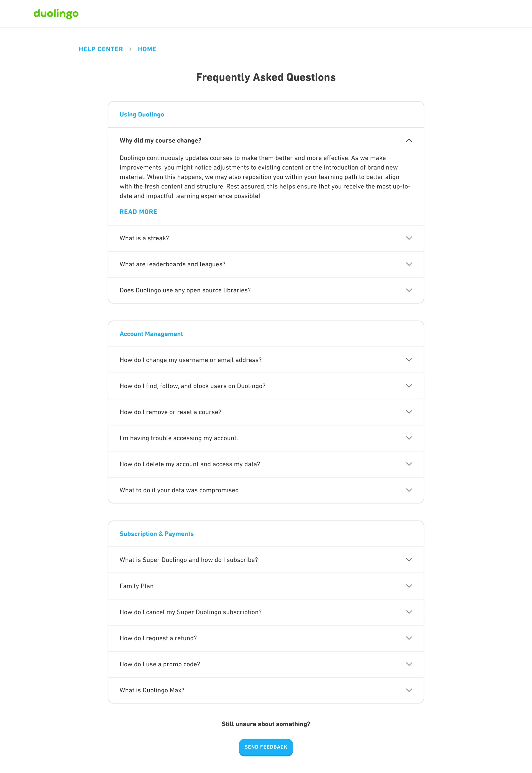Expand 'What to do if your data was compromised'
This screenshot has width=532, height=773.
coord(179,490)
